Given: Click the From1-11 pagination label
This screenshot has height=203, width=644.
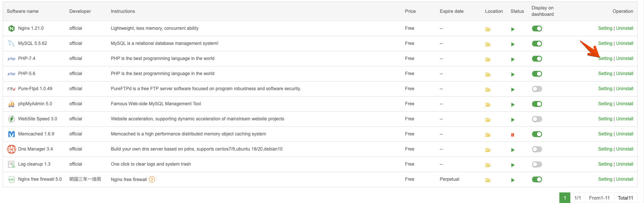Looking at the screenshot, I should pos(599,198).
